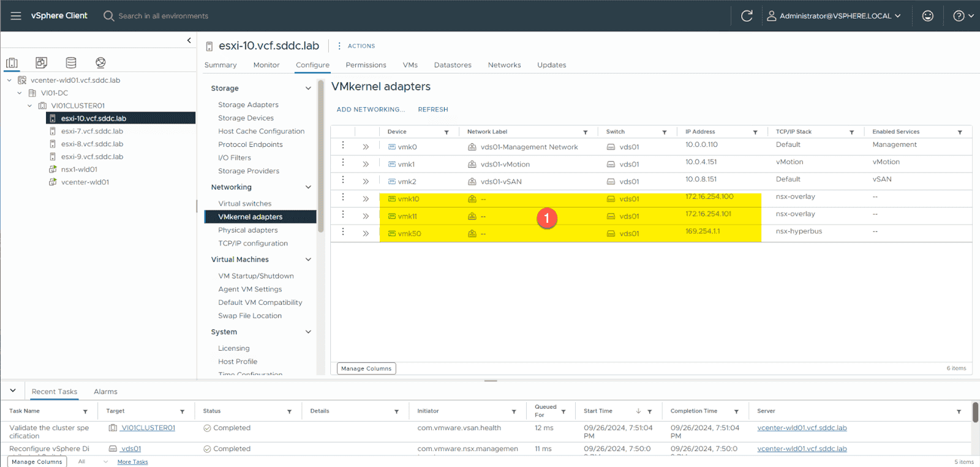
Task: Open the smiley feedback icon
Action: (x=927, y=16)
